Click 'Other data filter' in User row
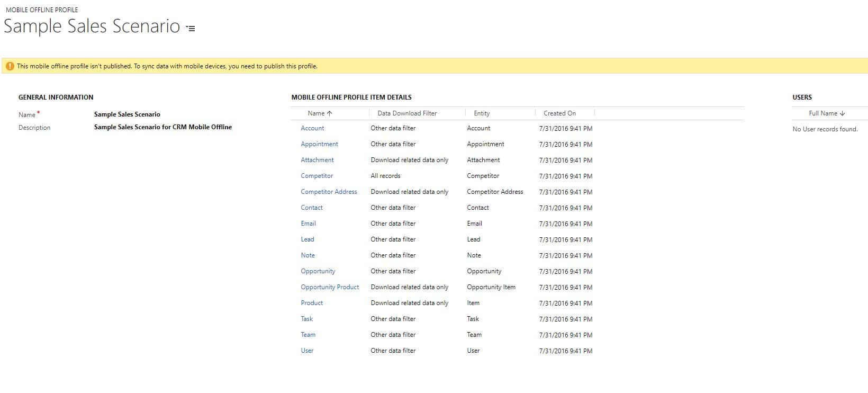 tap(393, 351)
